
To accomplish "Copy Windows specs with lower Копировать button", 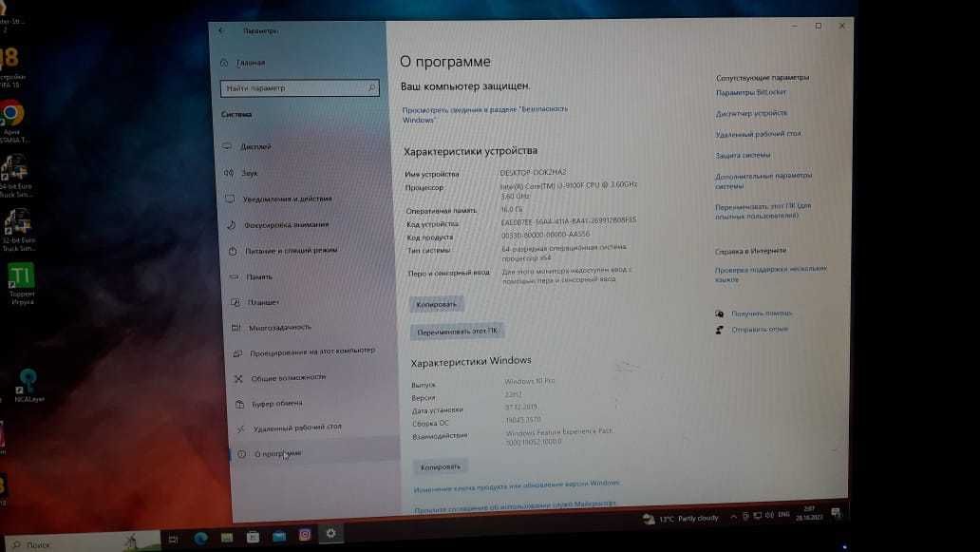I will tap(440, 467).
